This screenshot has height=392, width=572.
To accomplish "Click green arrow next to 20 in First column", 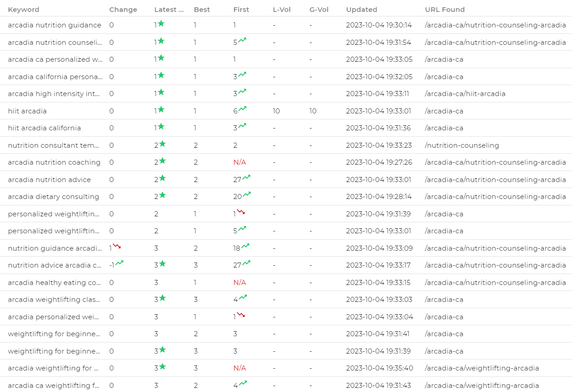I will tap(246, 195).
